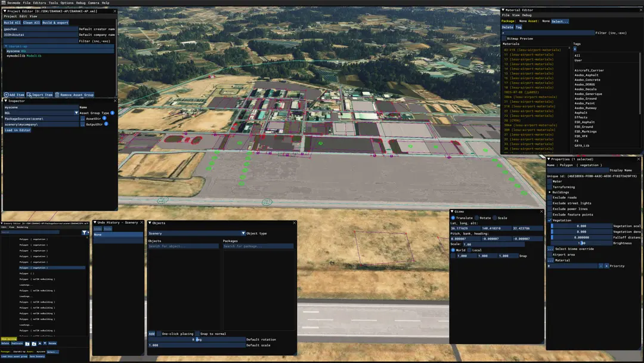
Task: Move item down with the down arrow icon
Action: [x=45, y=343]
